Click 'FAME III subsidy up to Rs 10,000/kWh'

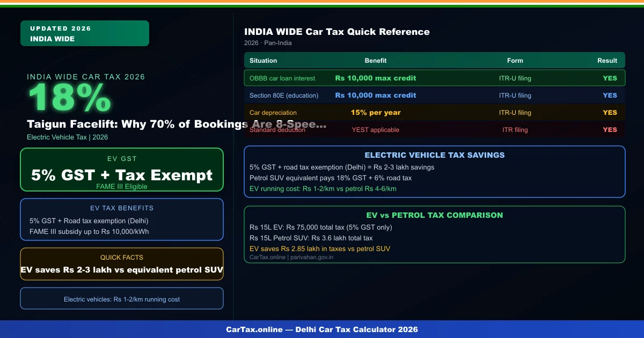coord(89,232)
